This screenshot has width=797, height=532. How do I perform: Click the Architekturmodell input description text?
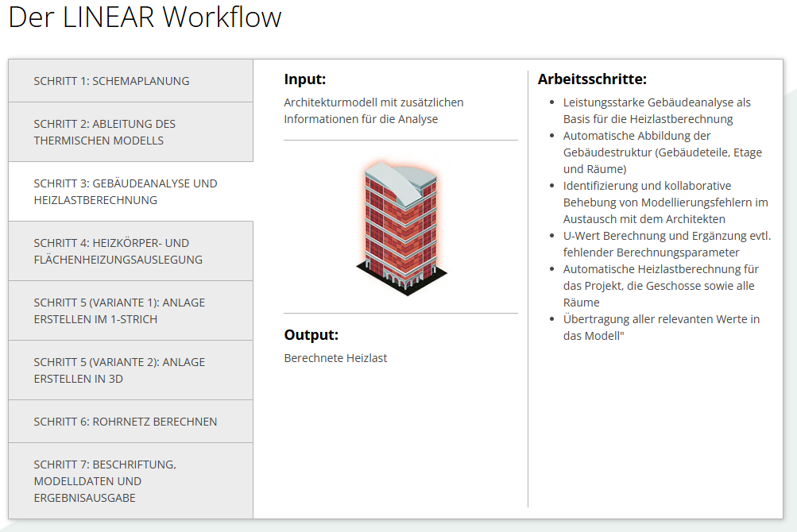pyautogui.click(x=373, y=110)
